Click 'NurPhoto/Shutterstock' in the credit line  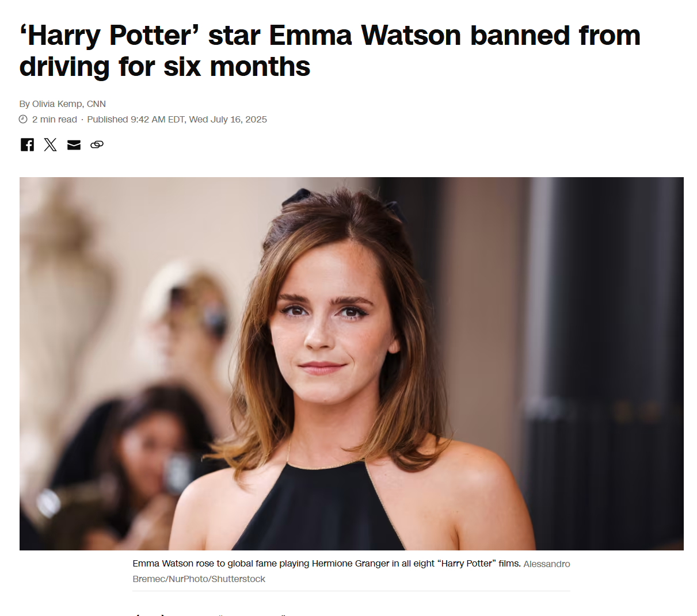(216, 579)
